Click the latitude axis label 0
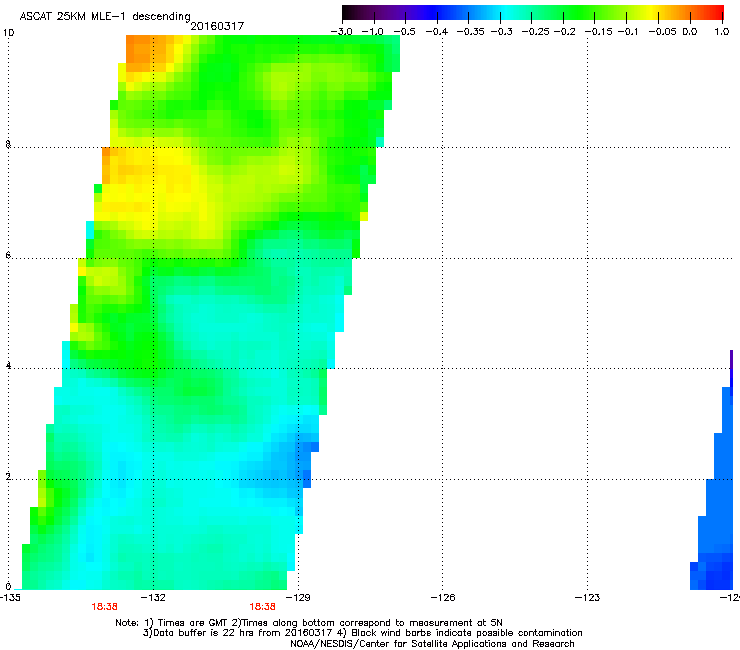The image size is (740, 650). (8, 587)
